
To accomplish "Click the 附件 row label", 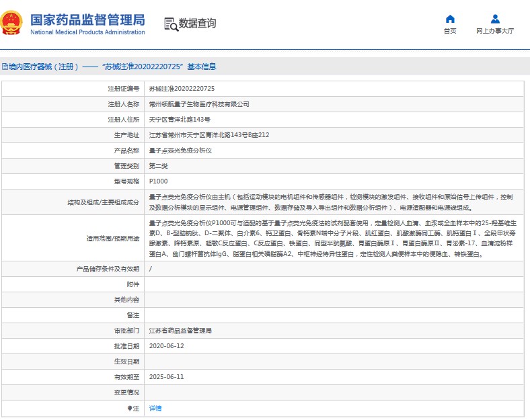I will [x=133, y=284].
